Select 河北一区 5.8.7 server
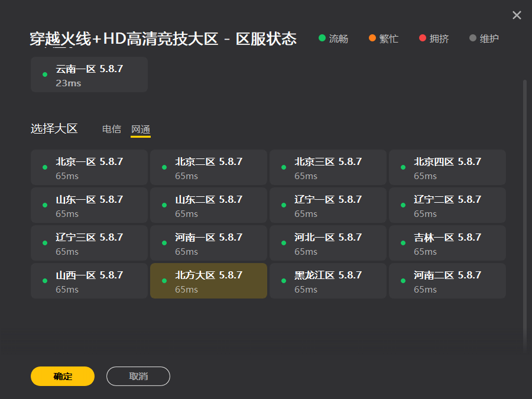The image size is (532, 399). [x=328, y=243]
